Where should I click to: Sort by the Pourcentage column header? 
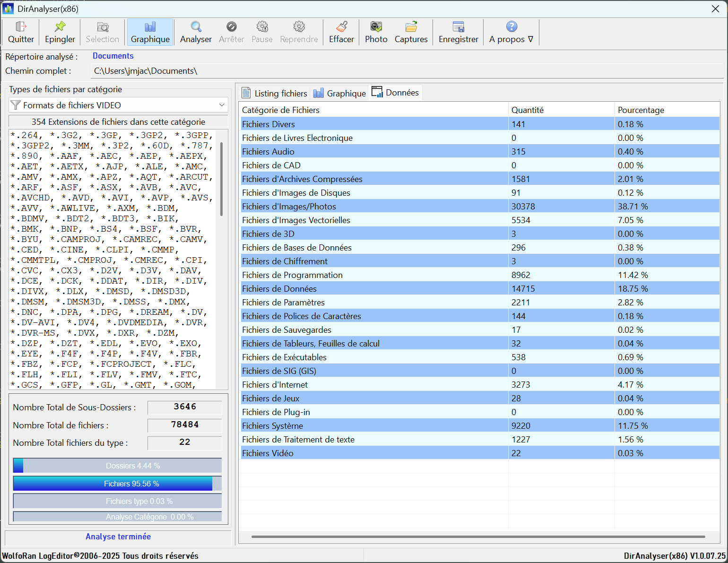point(641,110)
